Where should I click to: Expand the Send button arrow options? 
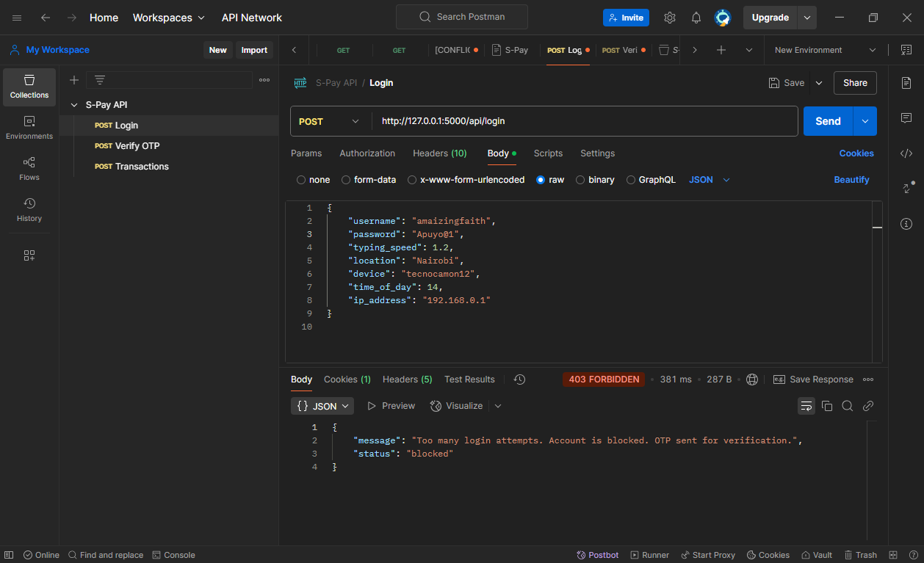pos(865,121)
